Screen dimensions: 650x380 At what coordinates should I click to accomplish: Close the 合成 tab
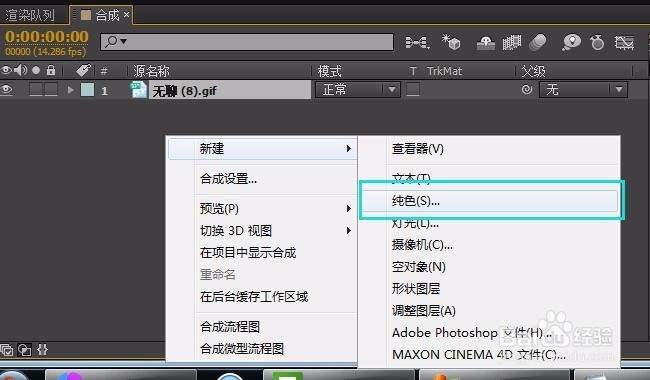coord(126,15)
